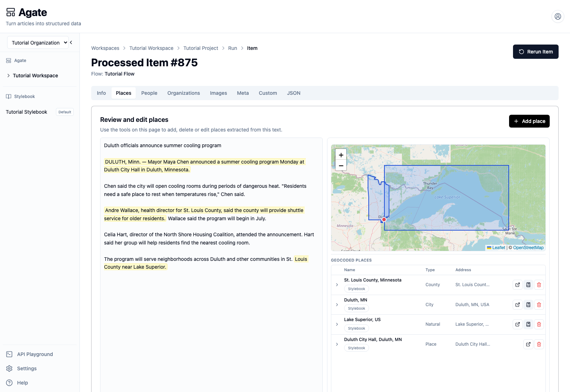Expand the Duluth City Hall row
This screenshot has height=392, width=570.
(x=337, y=344)
